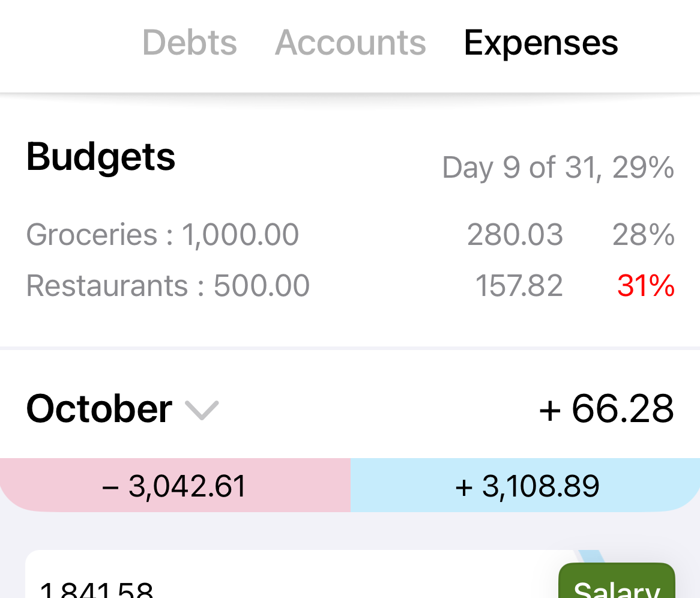Tap the + 66.28 monthly balance

[x=606, y=409]
